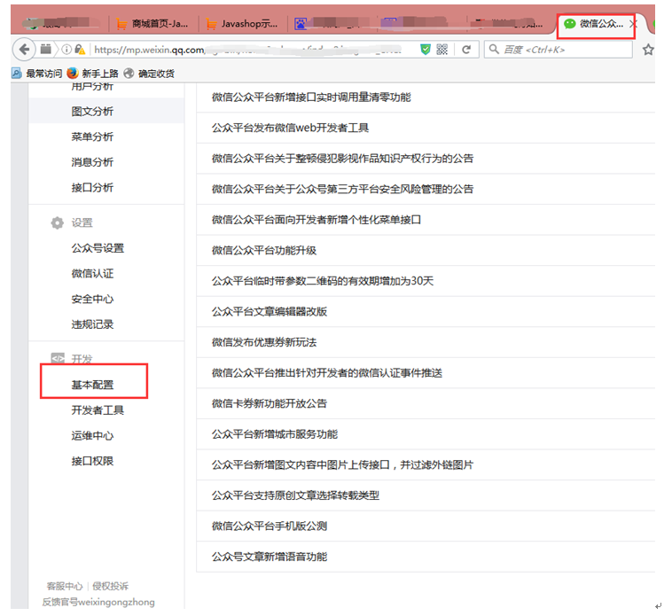
Task: Click the green shield security icon
Action: point(426,50)
